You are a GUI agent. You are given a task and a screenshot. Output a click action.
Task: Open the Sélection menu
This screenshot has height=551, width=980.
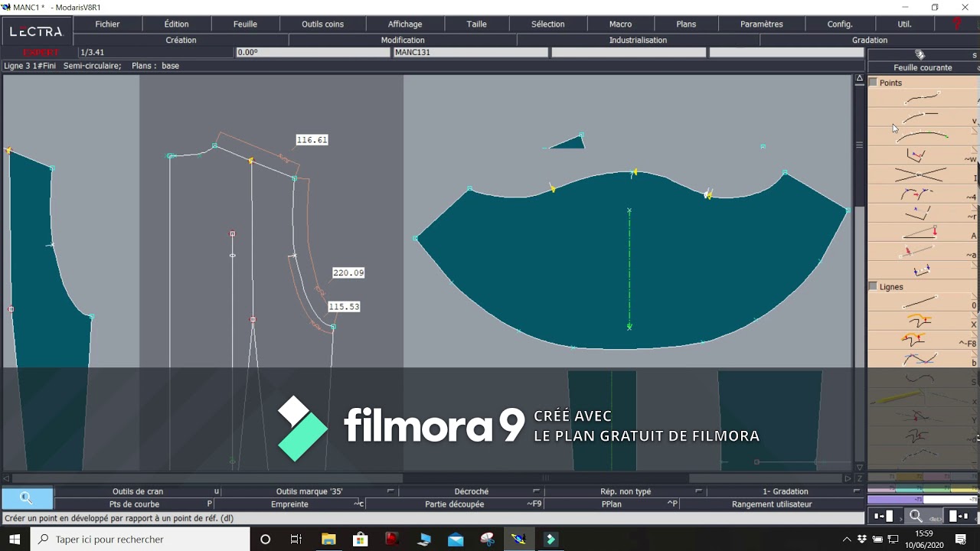pos(548,24)
